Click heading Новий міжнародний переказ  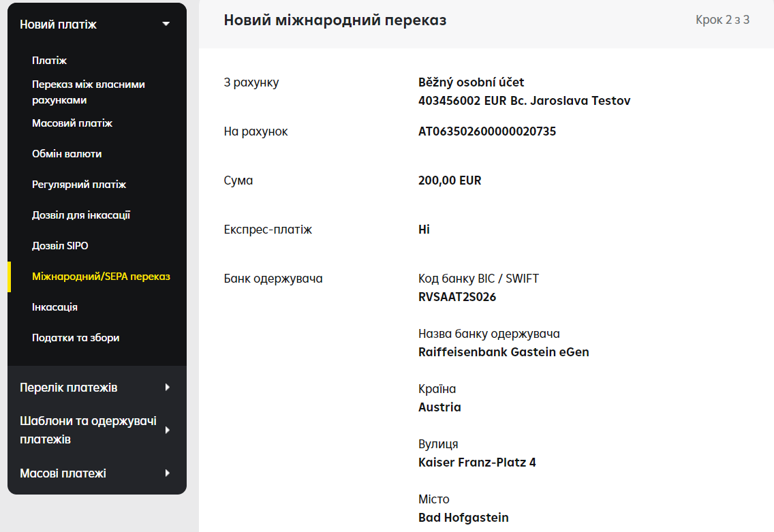pos(335,20)
